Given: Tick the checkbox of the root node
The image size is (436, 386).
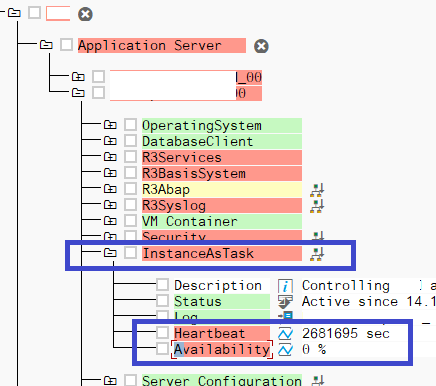Looking at the screenshot, I should tap(35, 13).
